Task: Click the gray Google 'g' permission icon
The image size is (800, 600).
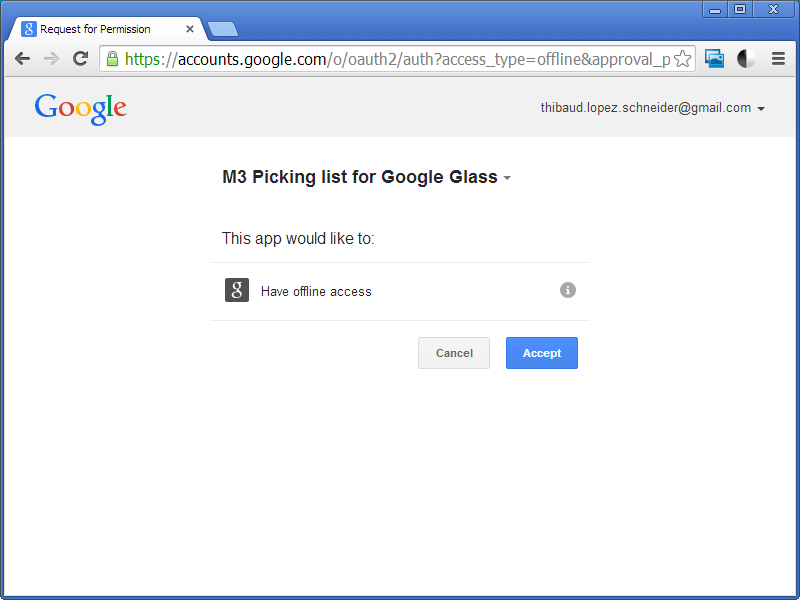Action: [237, 291]
